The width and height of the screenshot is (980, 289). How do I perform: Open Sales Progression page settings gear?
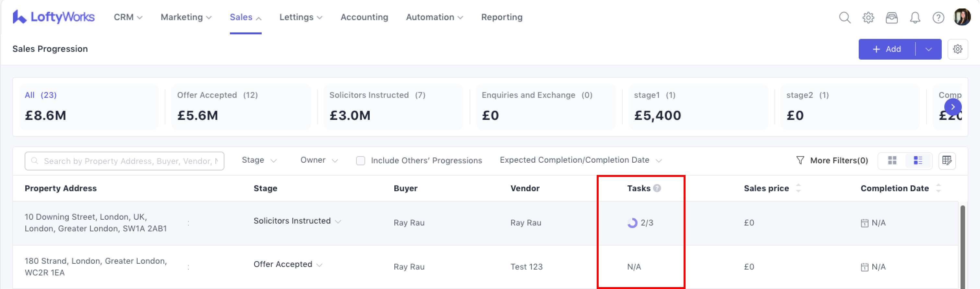pyautogui.click(x=958, y=49)
